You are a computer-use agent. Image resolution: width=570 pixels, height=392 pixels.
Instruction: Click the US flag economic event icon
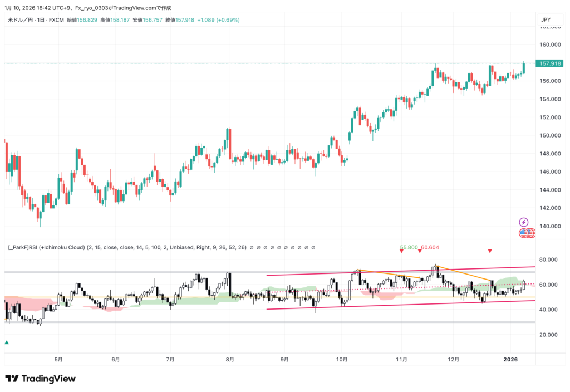point(524,233)
